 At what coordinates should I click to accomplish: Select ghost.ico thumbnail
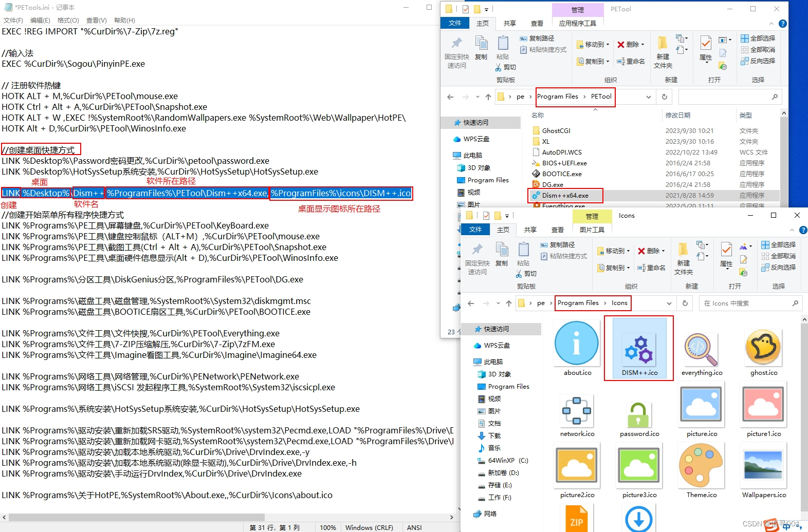click(764, 348)
